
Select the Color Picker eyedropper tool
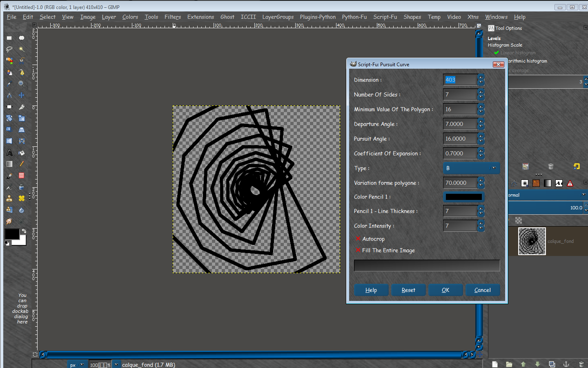coord(9,84)
